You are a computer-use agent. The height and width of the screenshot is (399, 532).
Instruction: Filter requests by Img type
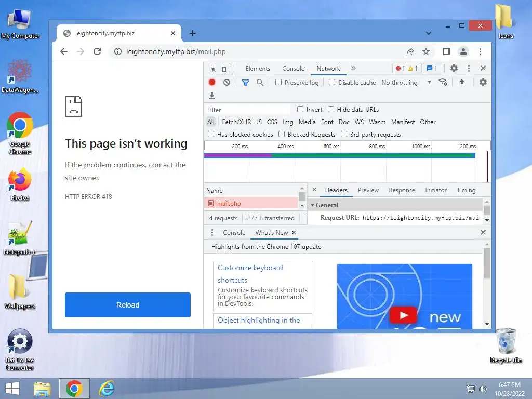[288, 122]
